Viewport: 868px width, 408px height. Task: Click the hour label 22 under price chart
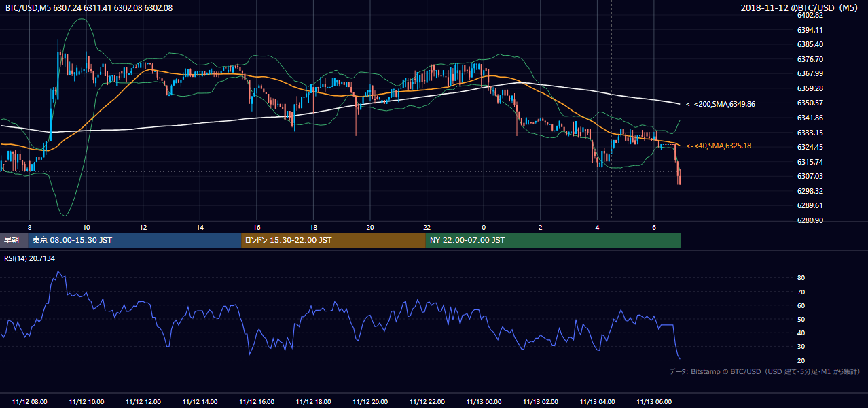pos(427,227)
